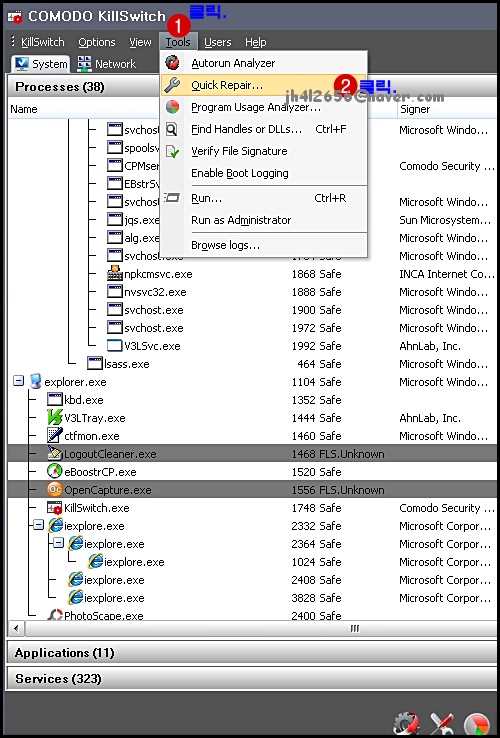Image resolution: width=500 pixels, height=738 pixels.
Task: Select the OpenCapture.exe process row
Action: pos(252,490)
